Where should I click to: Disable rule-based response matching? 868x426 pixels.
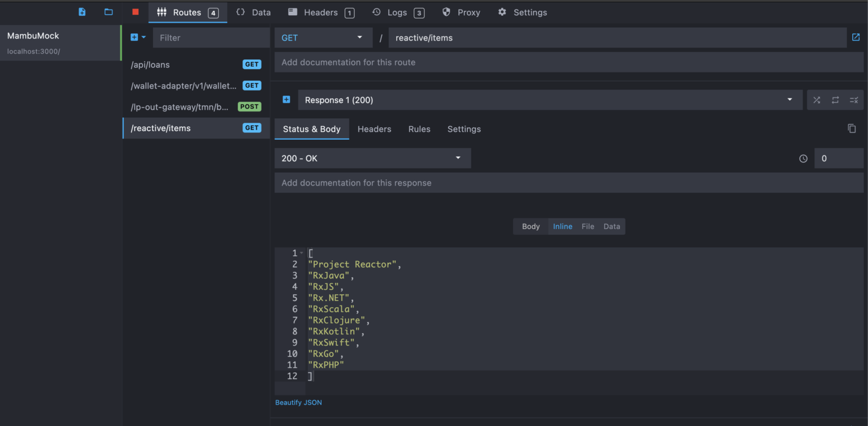[854, 100]
